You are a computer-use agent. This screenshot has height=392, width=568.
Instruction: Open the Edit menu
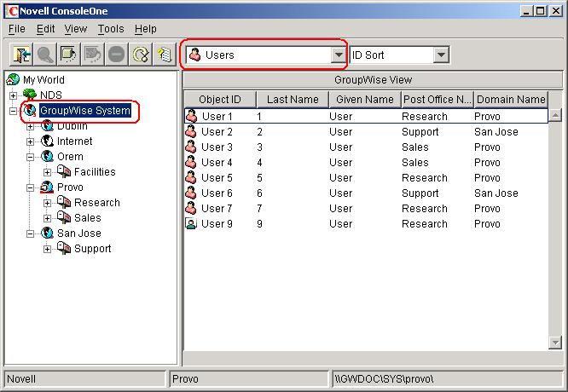pyautogui.click(x=46, y=29)
